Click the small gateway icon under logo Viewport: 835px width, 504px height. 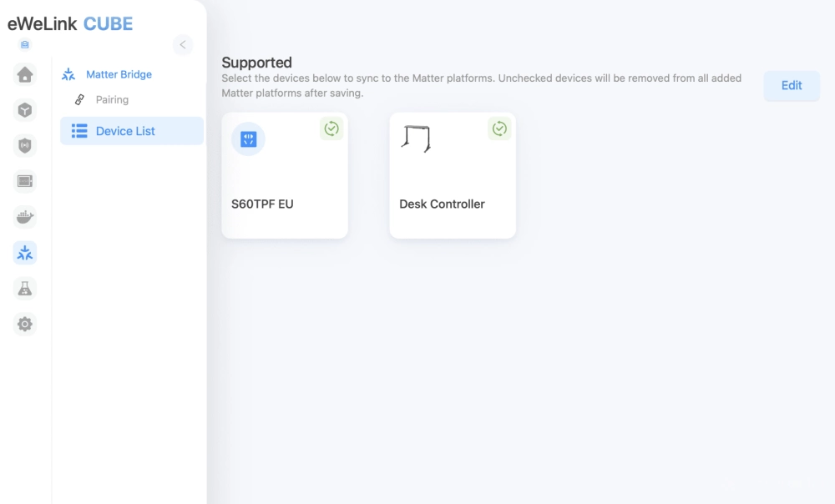24,45
